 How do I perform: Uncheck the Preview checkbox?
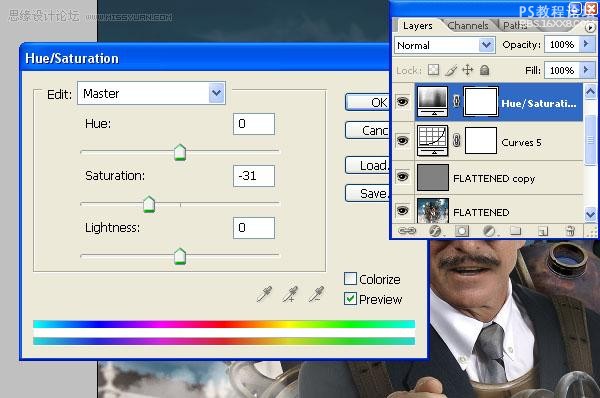350,298
